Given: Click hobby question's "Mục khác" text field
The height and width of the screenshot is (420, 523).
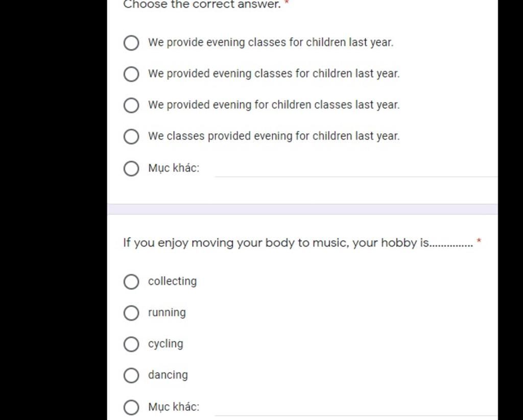Looking at the screenshot, I should 355,408.
